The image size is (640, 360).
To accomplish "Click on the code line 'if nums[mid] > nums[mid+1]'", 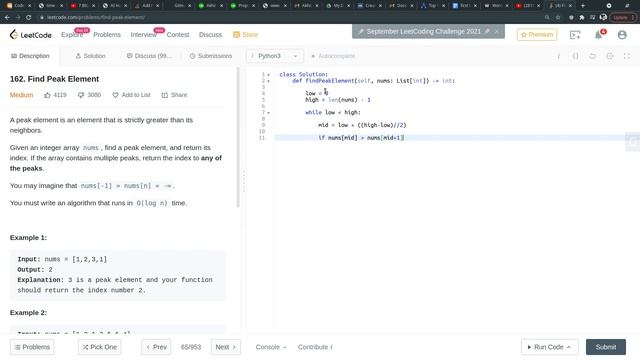I will pyautogui.click(x=361, y=138).
